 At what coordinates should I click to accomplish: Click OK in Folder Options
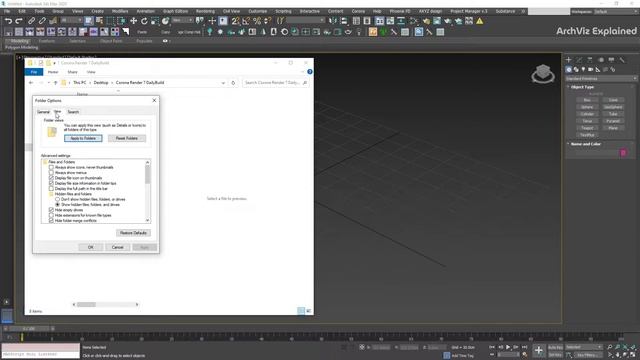point(91,247)
